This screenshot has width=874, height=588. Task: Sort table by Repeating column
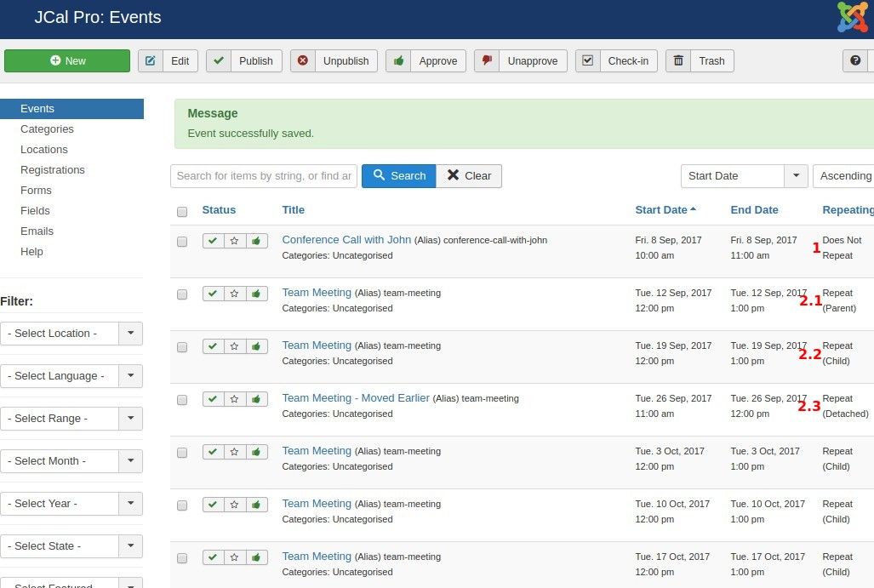(848, 210)
